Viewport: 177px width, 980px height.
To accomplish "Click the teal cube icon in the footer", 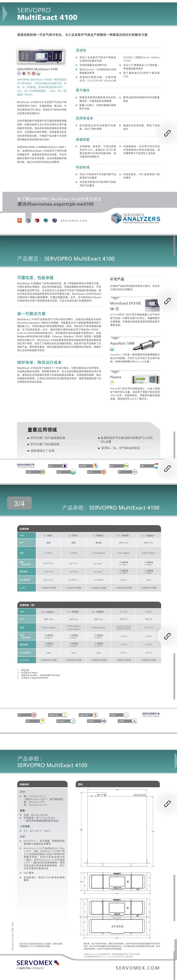I will (x=46, y=220).
